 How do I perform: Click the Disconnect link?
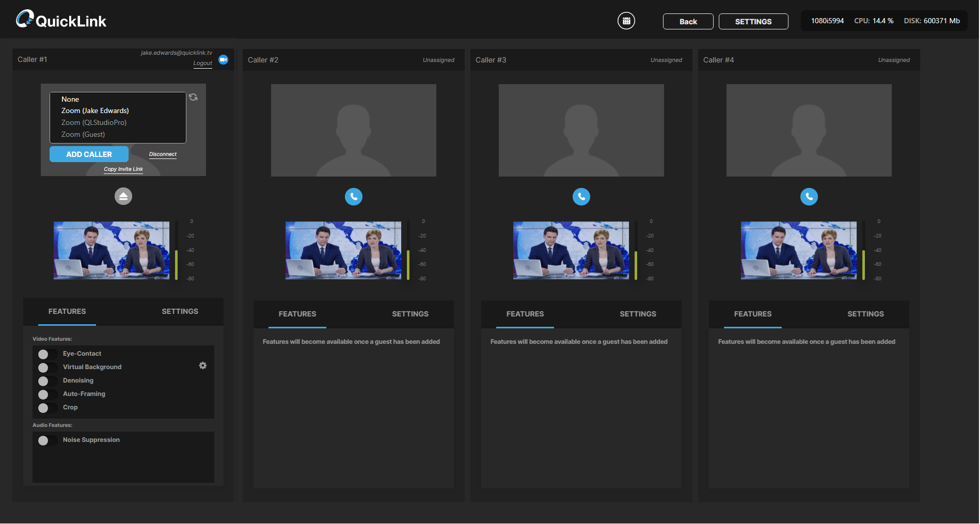163,154
